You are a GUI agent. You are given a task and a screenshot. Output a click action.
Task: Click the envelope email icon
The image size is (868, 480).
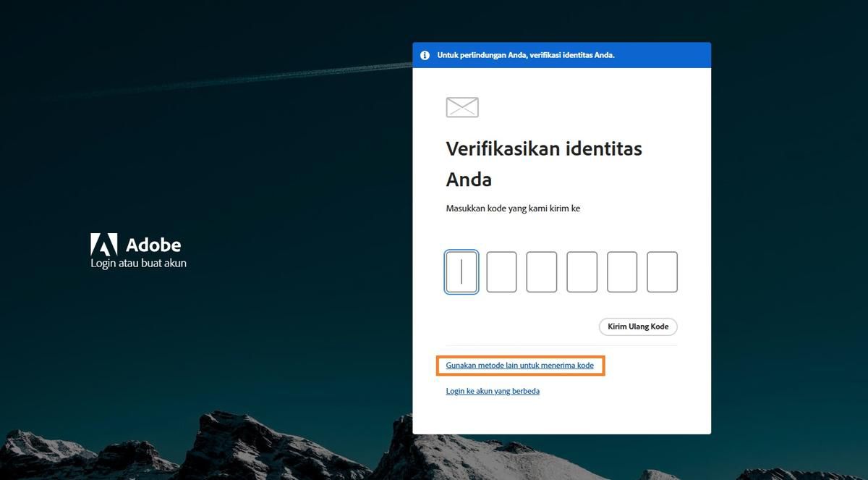click(461, 106)
